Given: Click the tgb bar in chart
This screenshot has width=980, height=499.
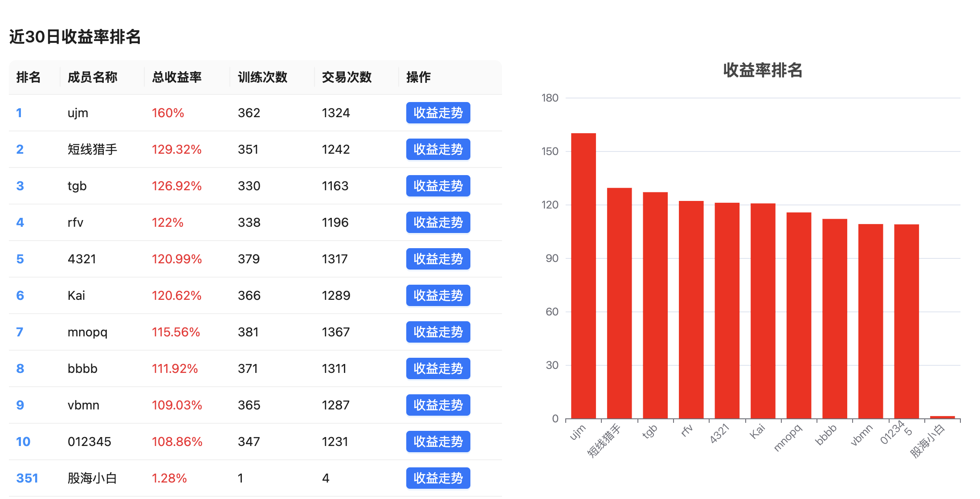Looking at the screenshot, I should (x=655, y=306).
